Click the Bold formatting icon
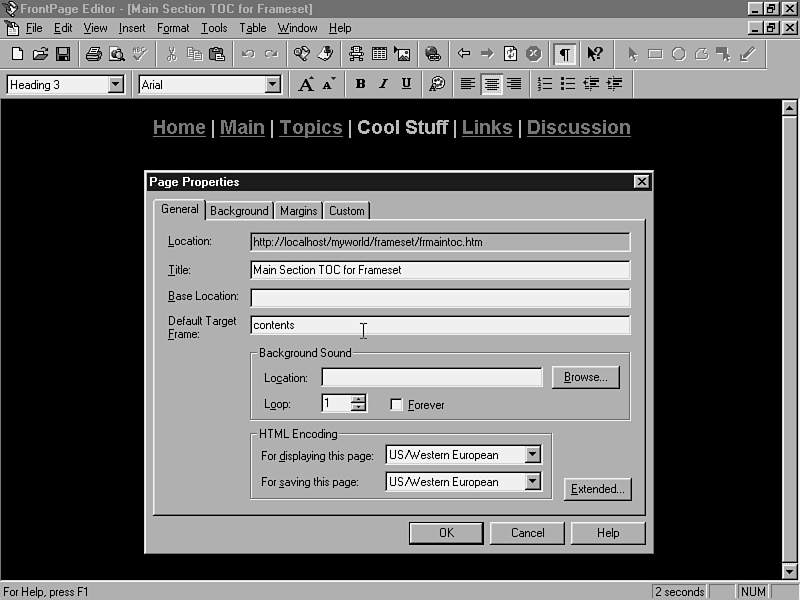800x600 pixels. click(x=360, y=85)
